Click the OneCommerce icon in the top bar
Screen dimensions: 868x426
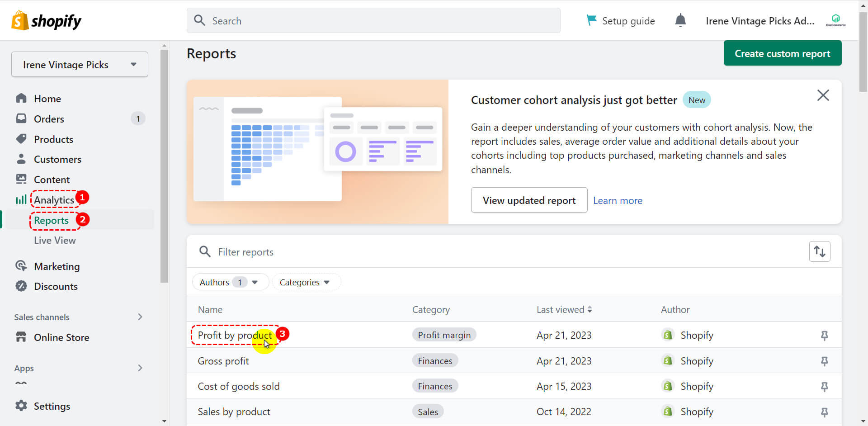point(835,19)
